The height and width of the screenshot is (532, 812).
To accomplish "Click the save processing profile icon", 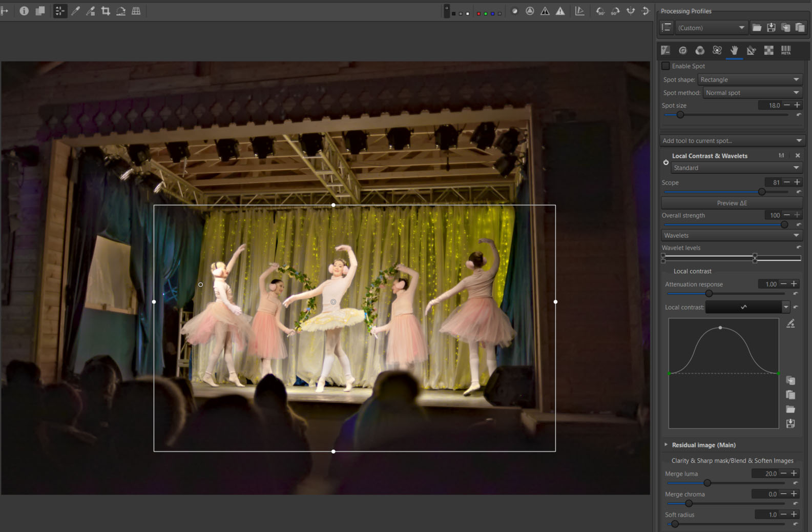I will (x=771, y=28).
